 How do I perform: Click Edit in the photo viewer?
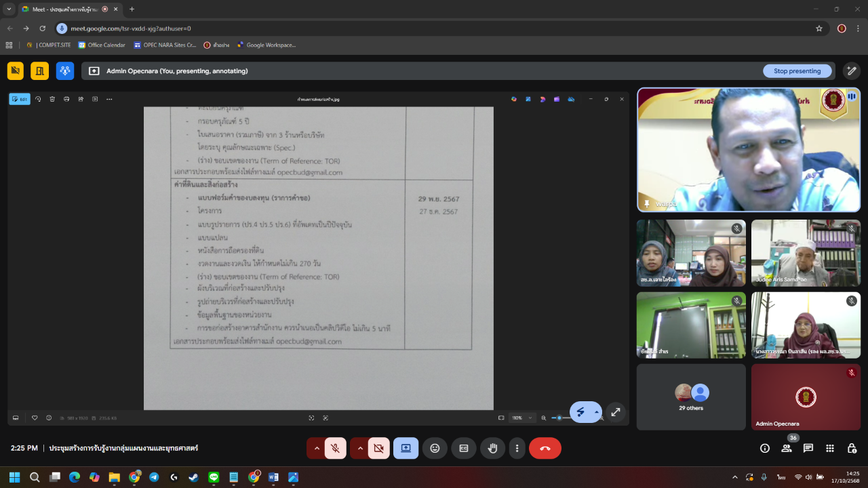tap(20, 99)
